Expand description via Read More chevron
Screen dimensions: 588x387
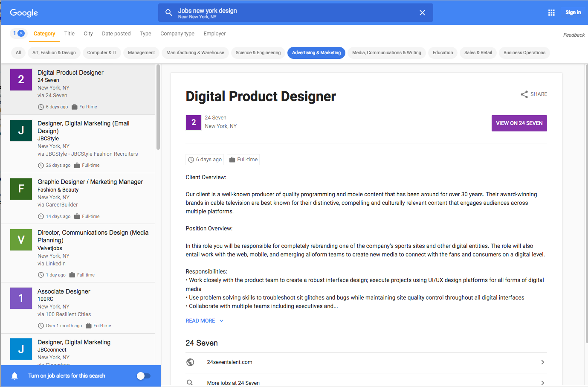(221, 321)
